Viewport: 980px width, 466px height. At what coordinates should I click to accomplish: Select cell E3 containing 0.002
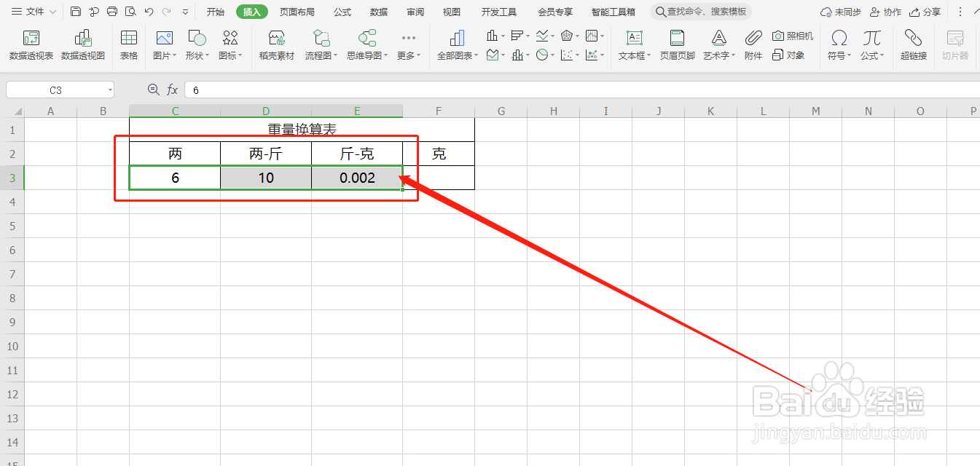point(356,177)
